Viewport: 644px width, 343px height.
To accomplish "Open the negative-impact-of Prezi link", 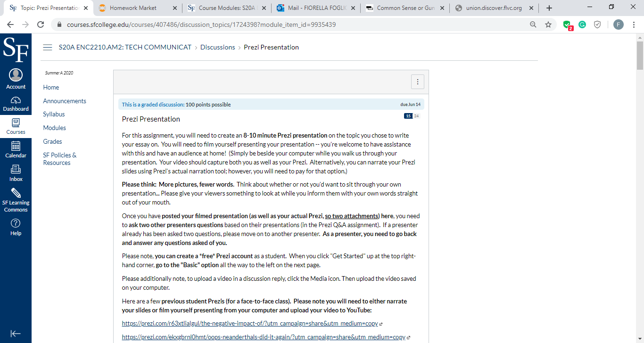I will point(250,324).
